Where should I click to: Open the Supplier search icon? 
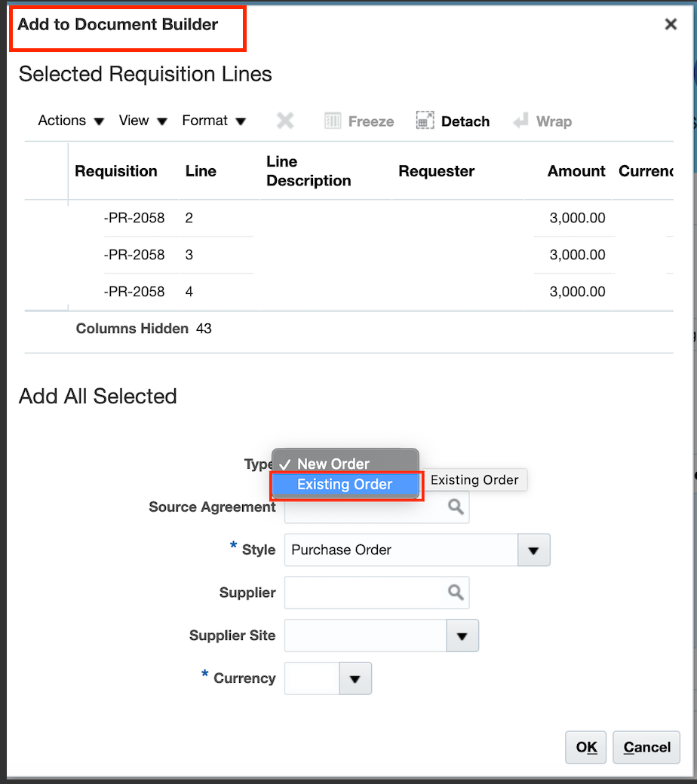pos(455,593)
